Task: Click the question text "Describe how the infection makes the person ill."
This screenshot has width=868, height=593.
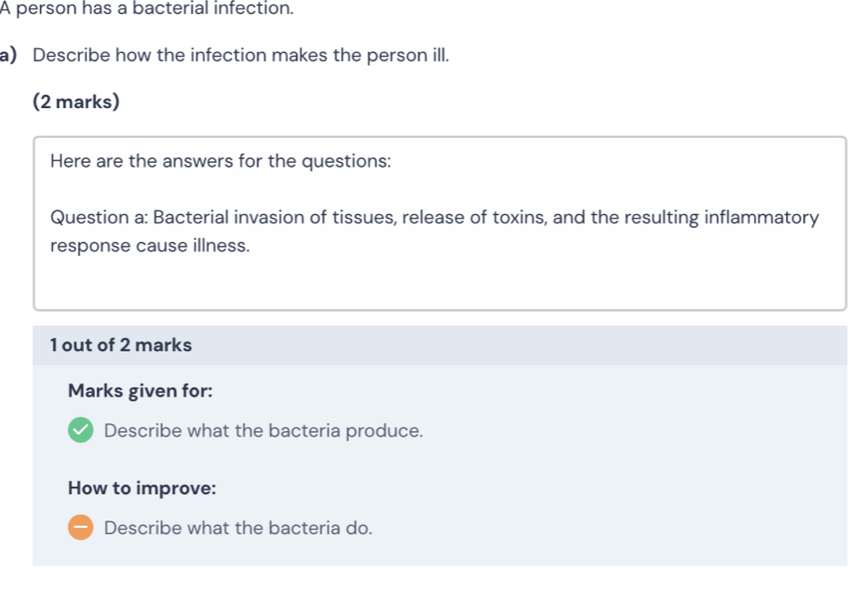Action: click(241, 54)
